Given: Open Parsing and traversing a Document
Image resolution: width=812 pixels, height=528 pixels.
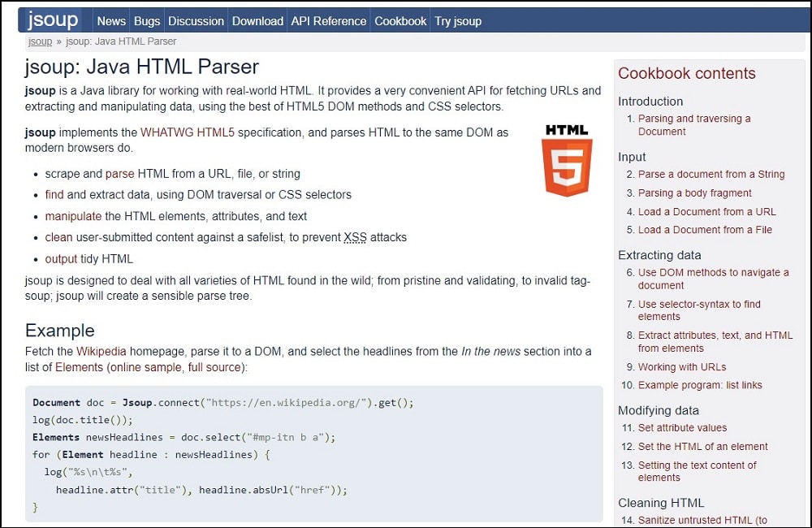Looking at the screenshot, I should pos(694,125).
